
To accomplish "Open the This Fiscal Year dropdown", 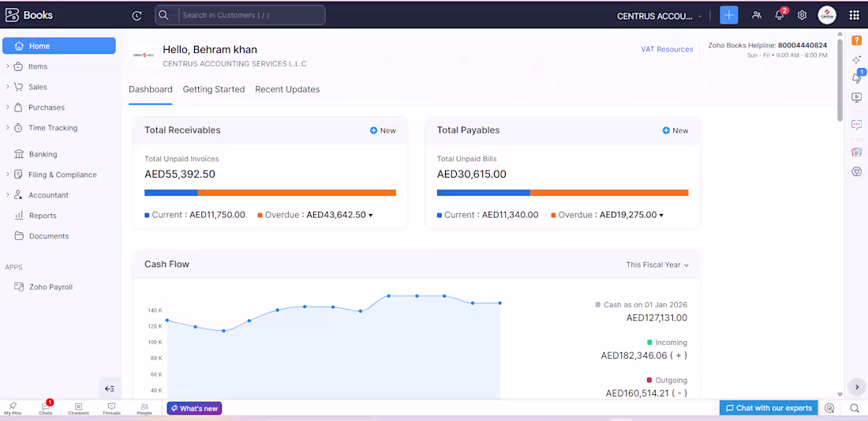I will 657,265.
